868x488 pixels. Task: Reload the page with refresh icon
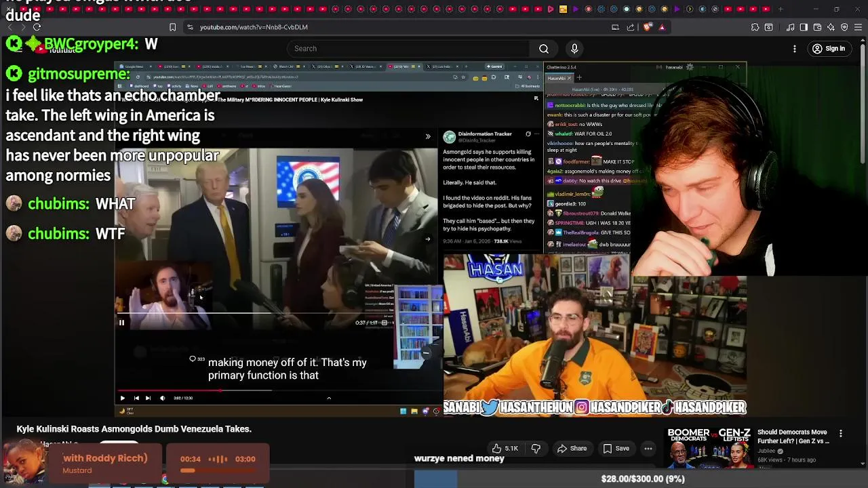37,27
